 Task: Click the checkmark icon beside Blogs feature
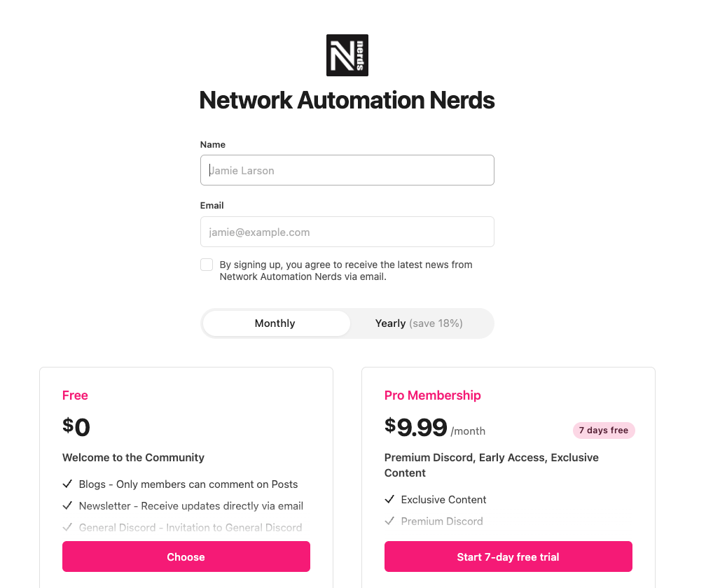point(67,484)
